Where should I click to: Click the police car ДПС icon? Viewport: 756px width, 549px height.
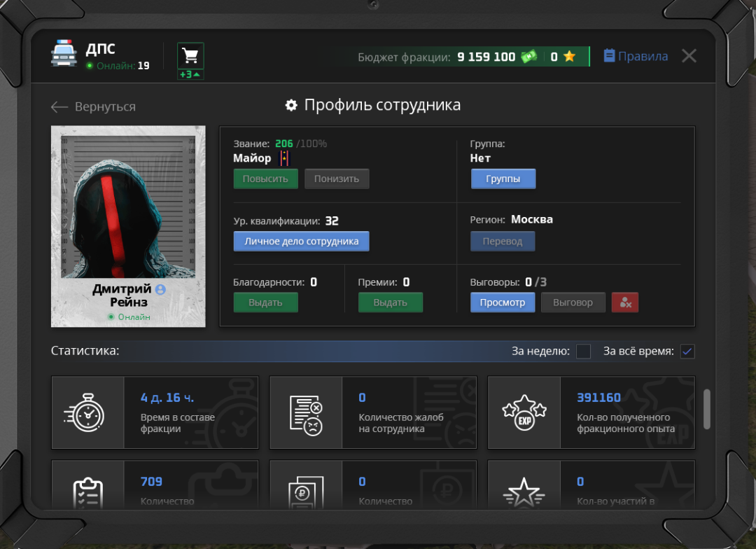64,53
